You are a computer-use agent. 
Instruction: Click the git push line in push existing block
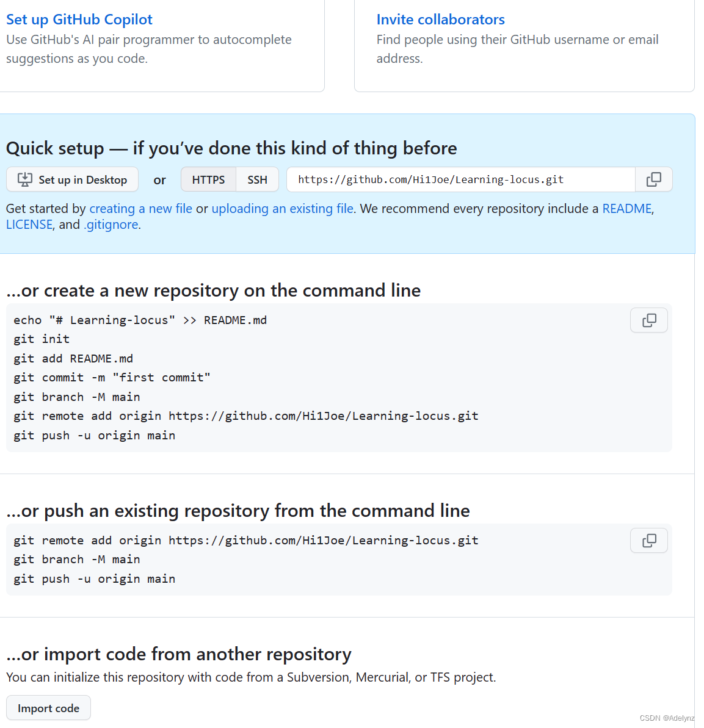pos(94,579)
